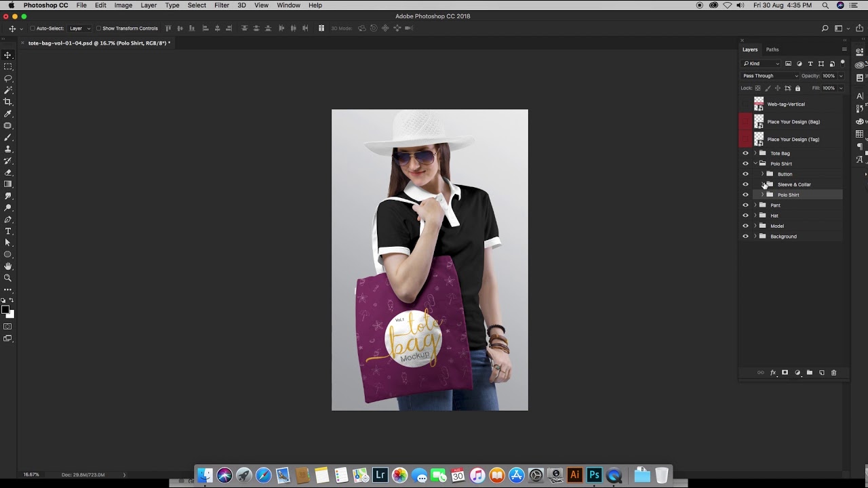Switch to the Paths tab
The width and height of the screenshot is (868, 488).
772,49
